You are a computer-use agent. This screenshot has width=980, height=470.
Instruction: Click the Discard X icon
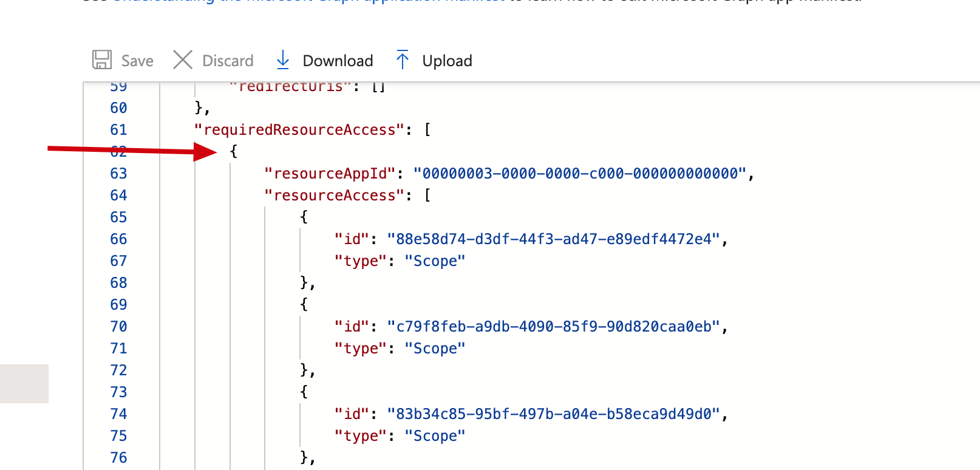(x=182, y=60)
